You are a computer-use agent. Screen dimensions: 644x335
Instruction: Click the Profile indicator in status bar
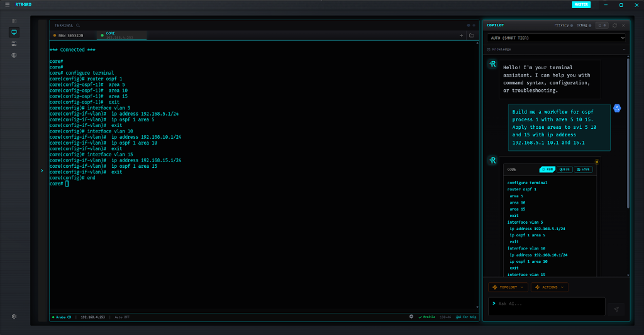coord(427,317)
